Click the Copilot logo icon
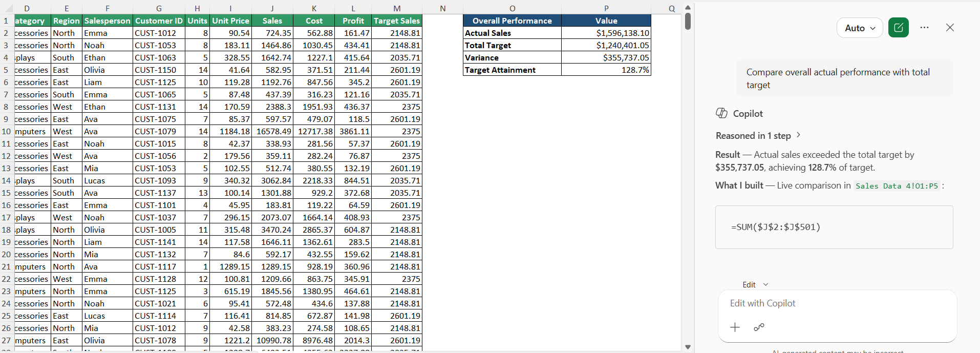Image resolution: width=980 pixels, height=353 pixels. click(x=721, y=113)
